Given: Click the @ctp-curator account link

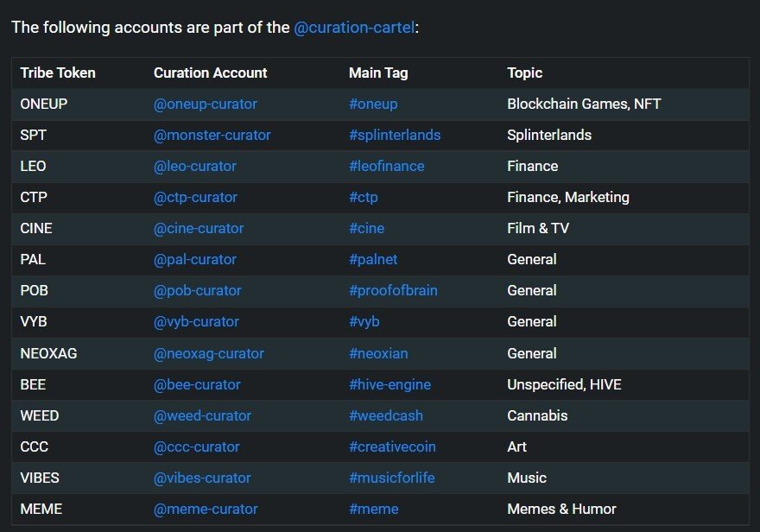Looking at the screenshot, I should point(195,197).
